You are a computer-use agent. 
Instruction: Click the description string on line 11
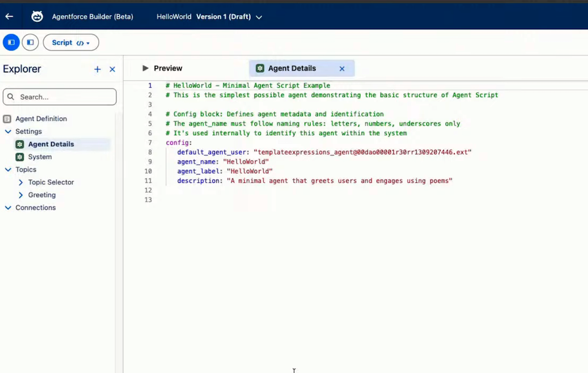[340, 181]
